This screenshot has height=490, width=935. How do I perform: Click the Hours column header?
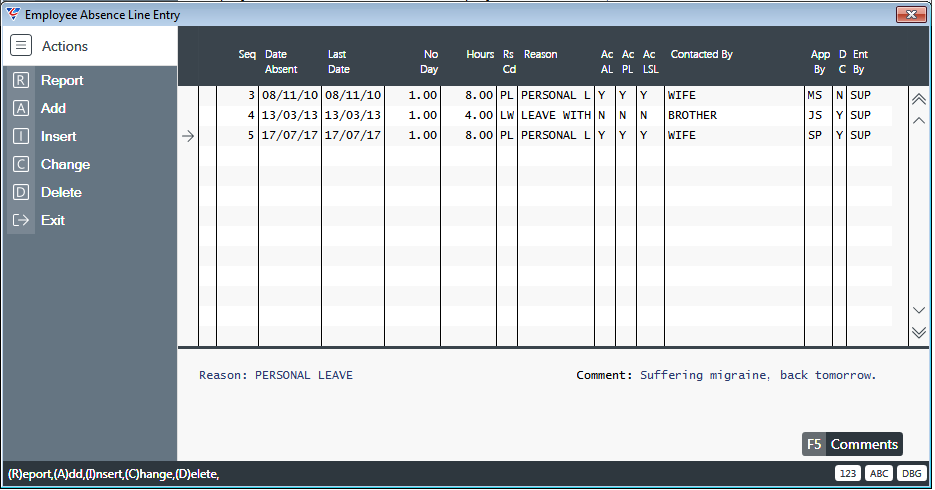click(480, 54)
